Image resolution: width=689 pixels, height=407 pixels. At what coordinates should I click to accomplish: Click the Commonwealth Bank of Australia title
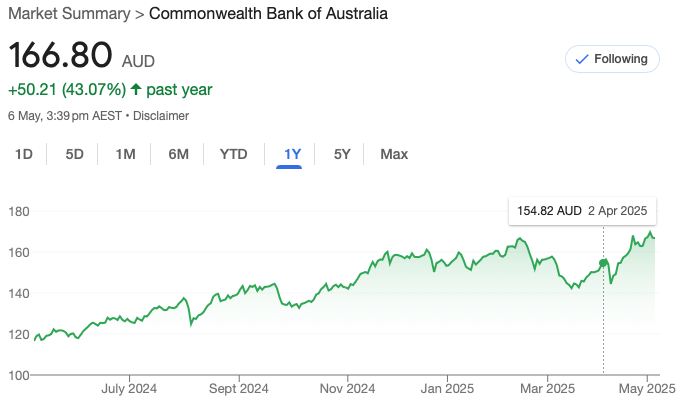(268, 14)
